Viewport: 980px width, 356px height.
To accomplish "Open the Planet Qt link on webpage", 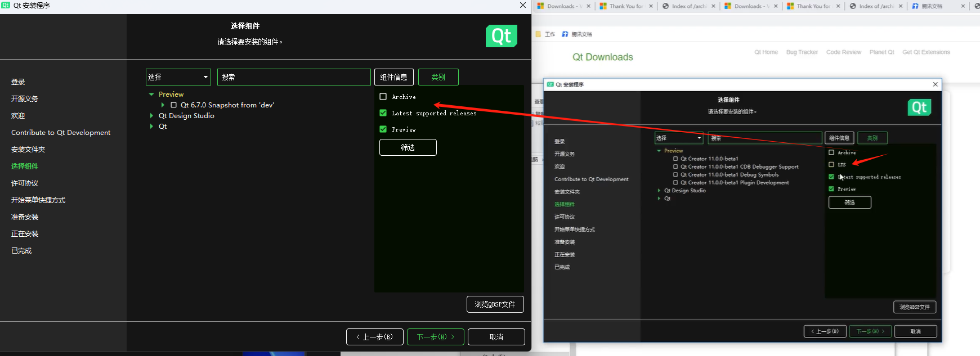I will pos(881,52).
